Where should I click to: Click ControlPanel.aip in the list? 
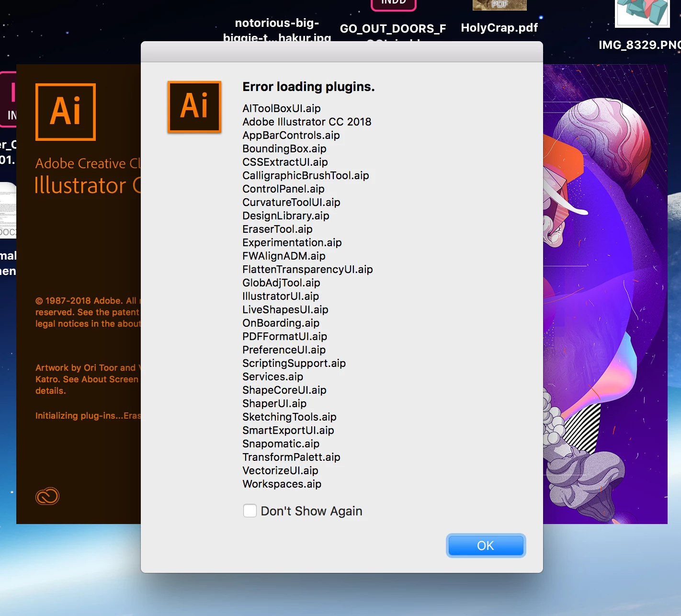point(284,189)
